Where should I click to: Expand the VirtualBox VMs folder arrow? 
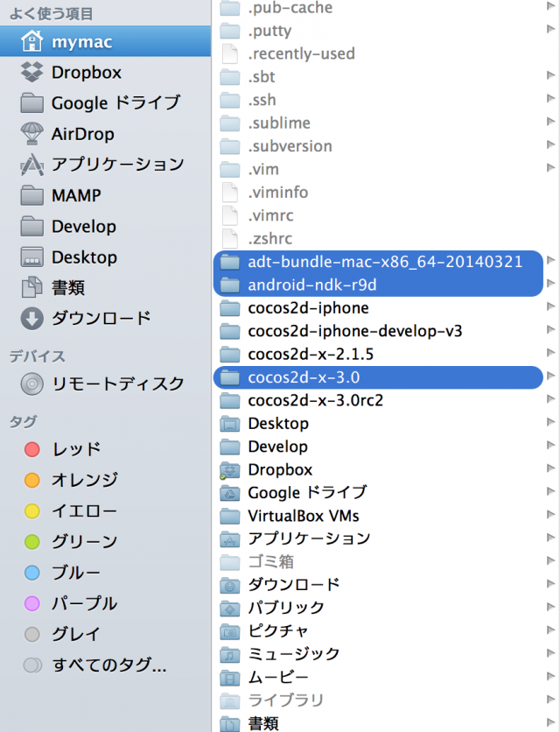pos(550,514)
